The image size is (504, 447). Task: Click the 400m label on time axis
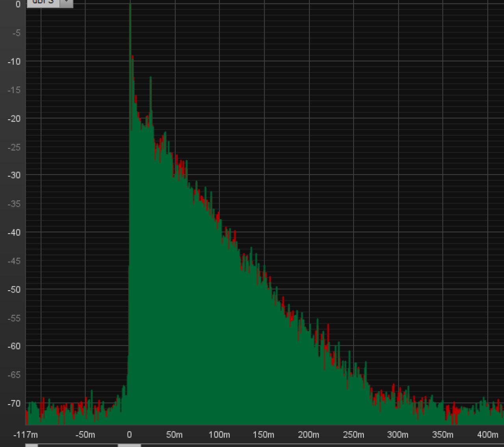click(x=487, y=435)
